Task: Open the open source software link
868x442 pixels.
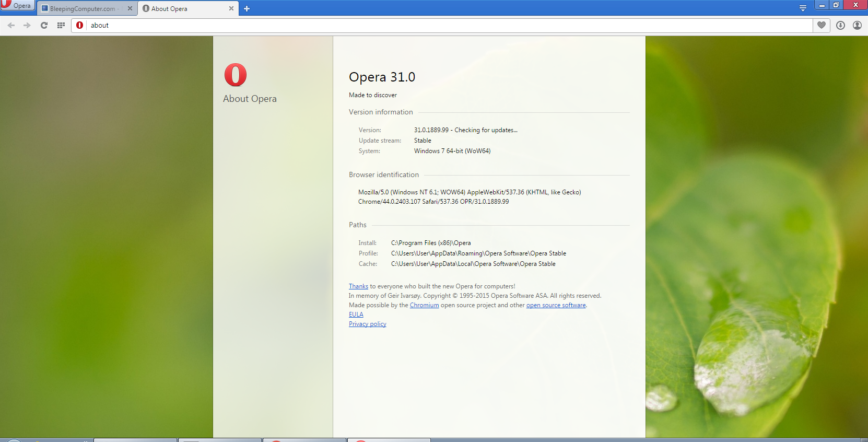Action: click(556, 305)
